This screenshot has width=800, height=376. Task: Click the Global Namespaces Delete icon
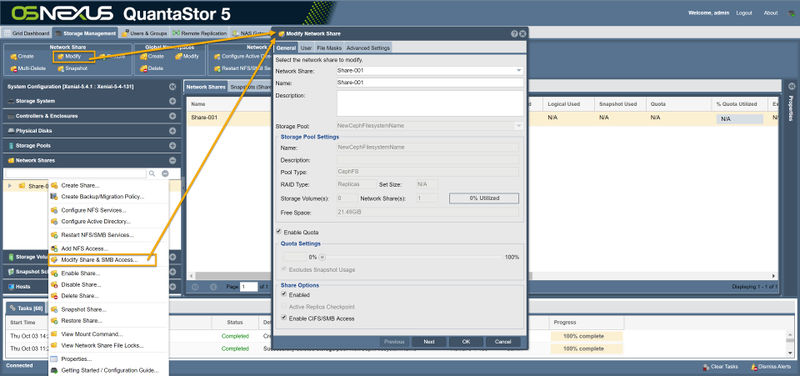point(143,68)
